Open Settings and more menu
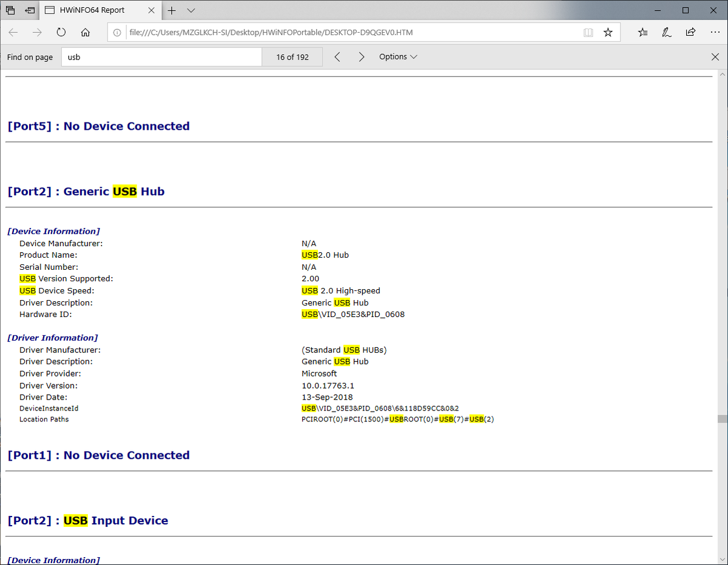Screen dimensions: 728x565 715,32
